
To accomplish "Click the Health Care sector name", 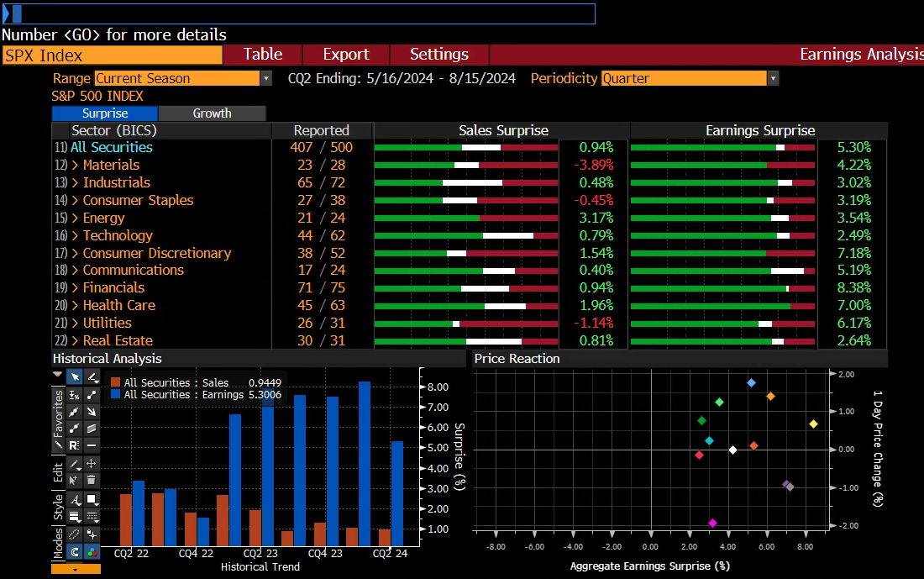I will tap(119, 305).
